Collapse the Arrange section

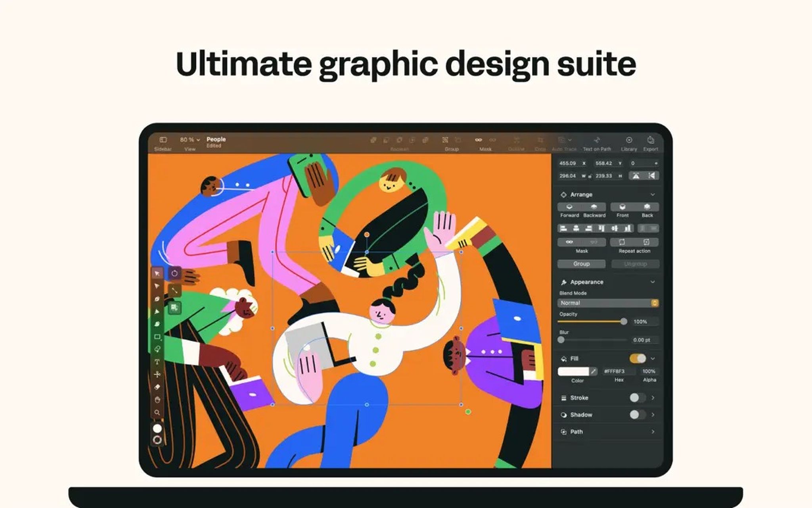tap(653, 194)
